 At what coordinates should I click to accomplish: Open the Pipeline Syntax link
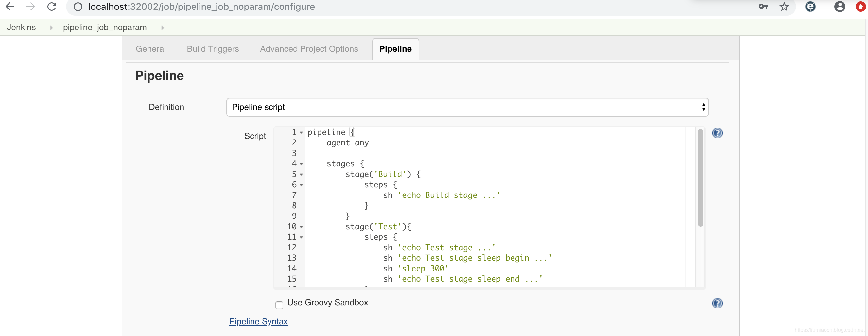[x=258, y=321]
